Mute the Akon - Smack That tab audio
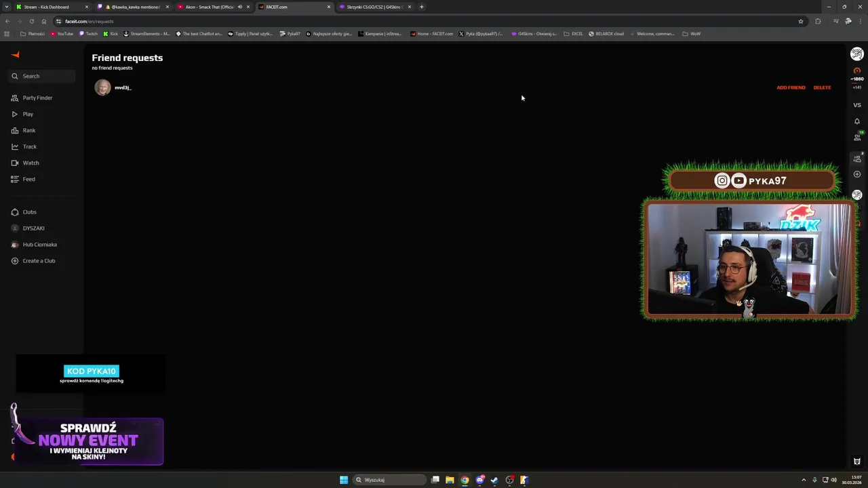 point(239,7)
